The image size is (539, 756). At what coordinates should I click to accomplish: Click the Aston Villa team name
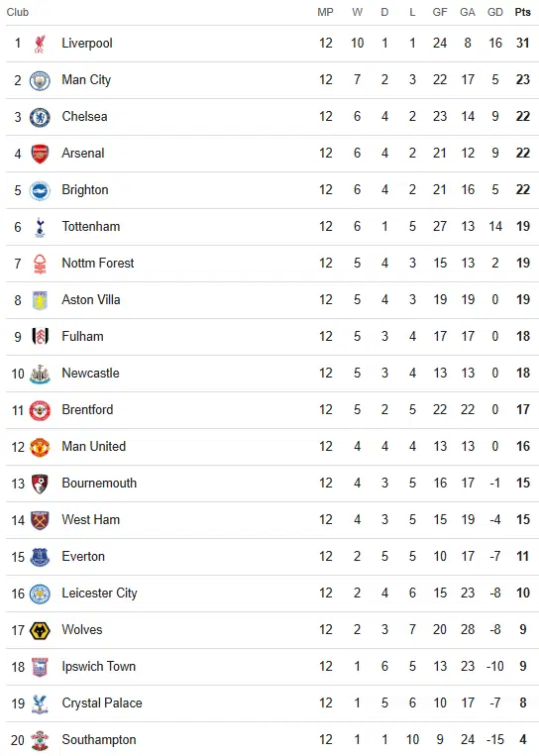coord(90,300)
